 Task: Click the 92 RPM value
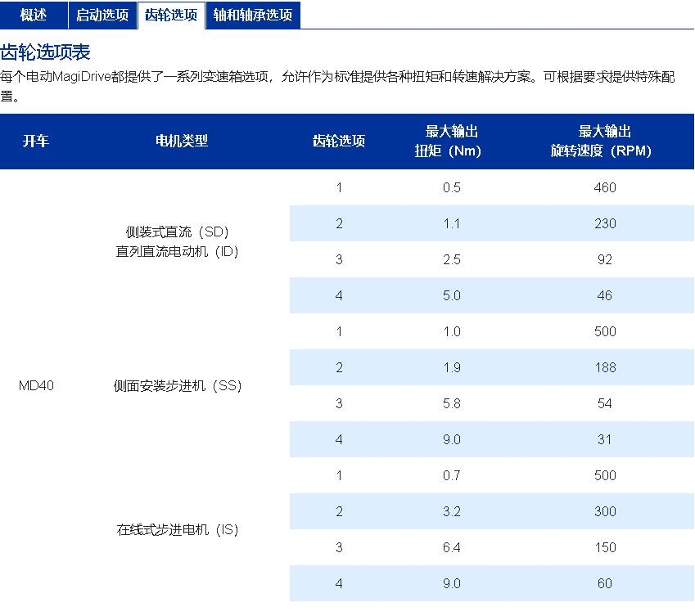605,259
